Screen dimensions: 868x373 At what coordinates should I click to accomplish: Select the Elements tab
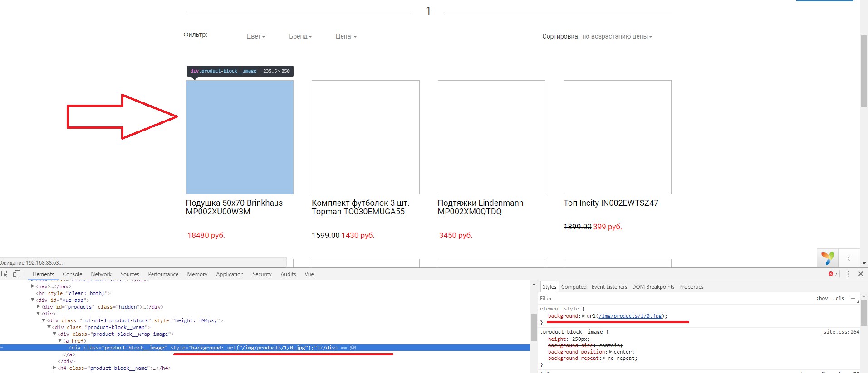(x=43, y=274)
